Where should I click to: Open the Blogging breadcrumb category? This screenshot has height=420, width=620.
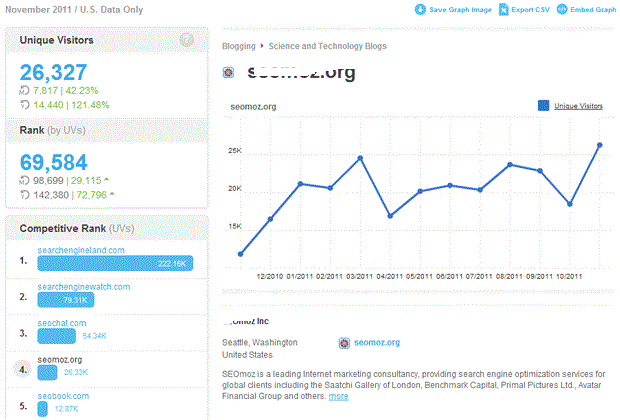pos(239,46)
